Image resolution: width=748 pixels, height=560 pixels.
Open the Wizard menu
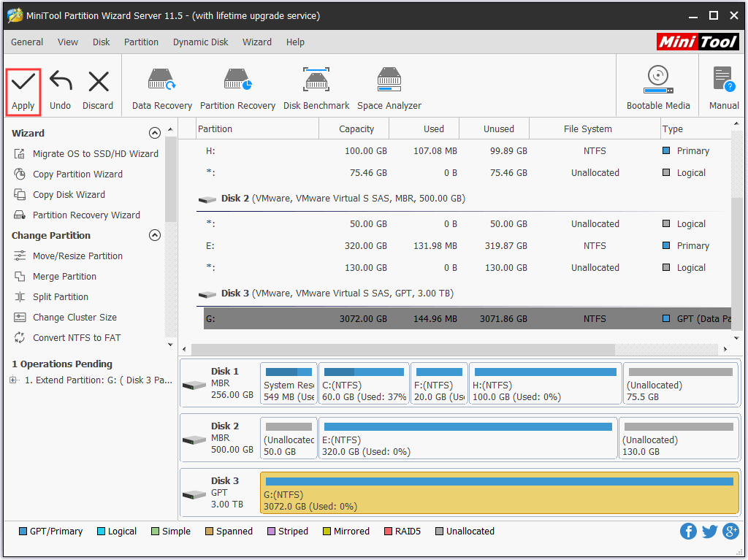[256, 42]
